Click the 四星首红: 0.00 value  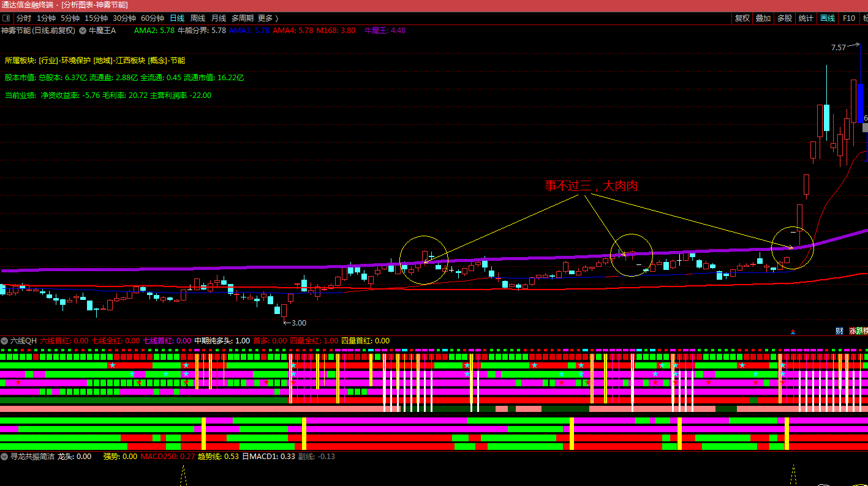point(365,341)
